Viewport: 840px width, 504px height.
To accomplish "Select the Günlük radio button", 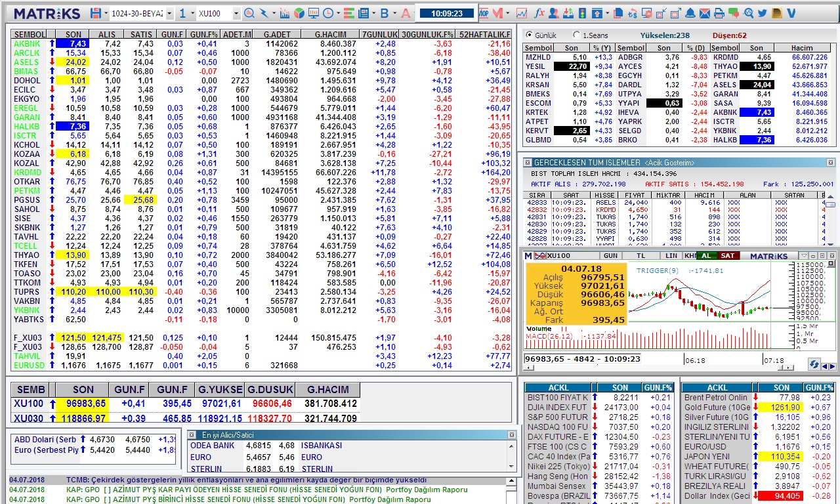I will 529,35.
